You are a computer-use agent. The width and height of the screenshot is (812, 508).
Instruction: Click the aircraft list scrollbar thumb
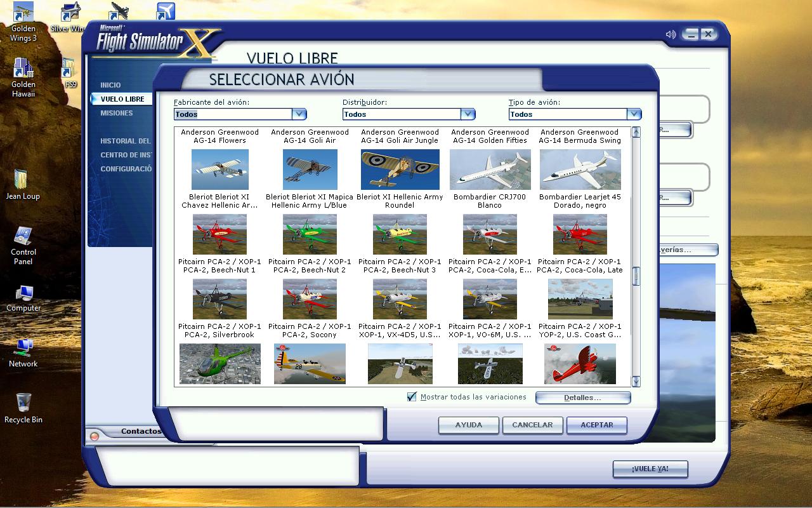636,276
